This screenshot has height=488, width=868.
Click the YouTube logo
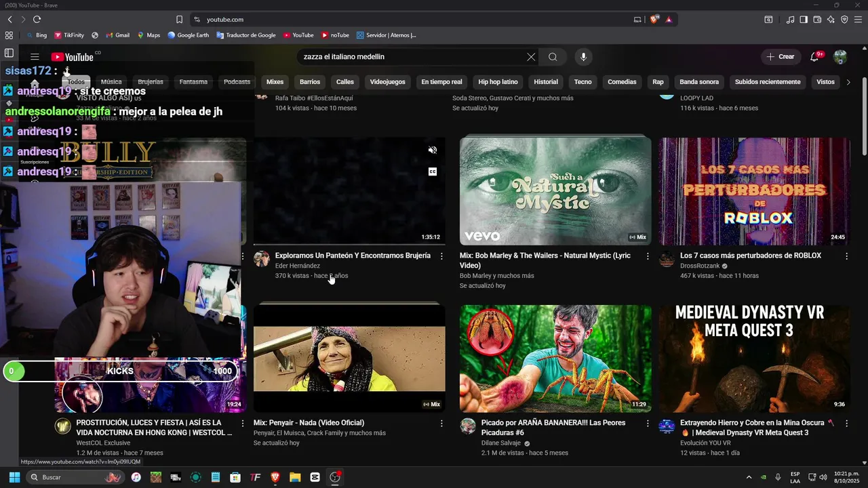click(x=72, y=57)
